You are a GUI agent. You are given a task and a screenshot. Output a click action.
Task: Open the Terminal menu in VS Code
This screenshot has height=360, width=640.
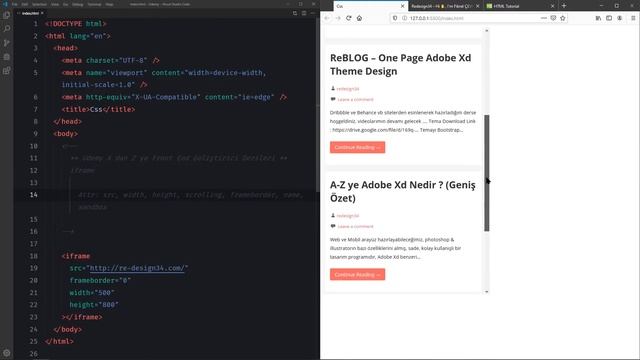point(94,4)
